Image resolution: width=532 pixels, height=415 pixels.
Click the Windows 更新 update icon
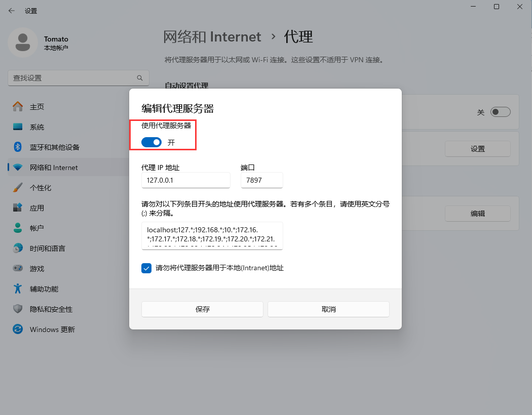click(x=18, y=329)
